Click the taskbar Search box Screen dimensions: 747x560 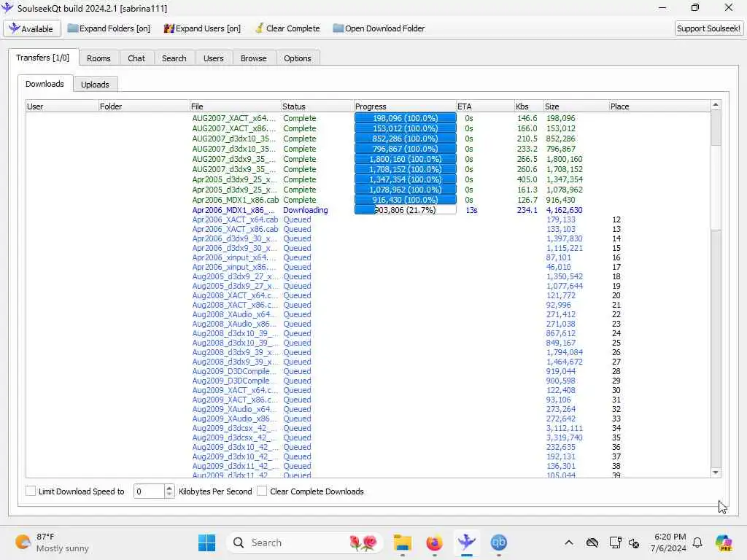(x=305, y=542)
